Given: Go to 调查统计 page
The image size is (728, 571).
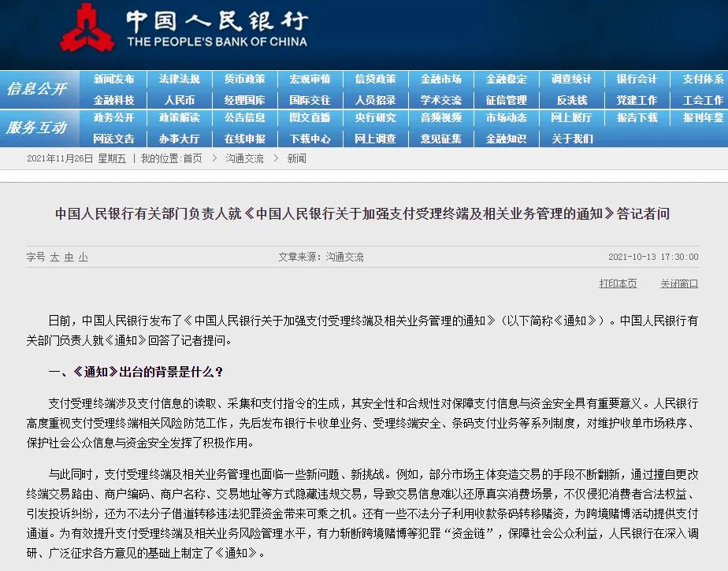Looking at the screenshot, I should pyautogui.click(x=572, y=80).
